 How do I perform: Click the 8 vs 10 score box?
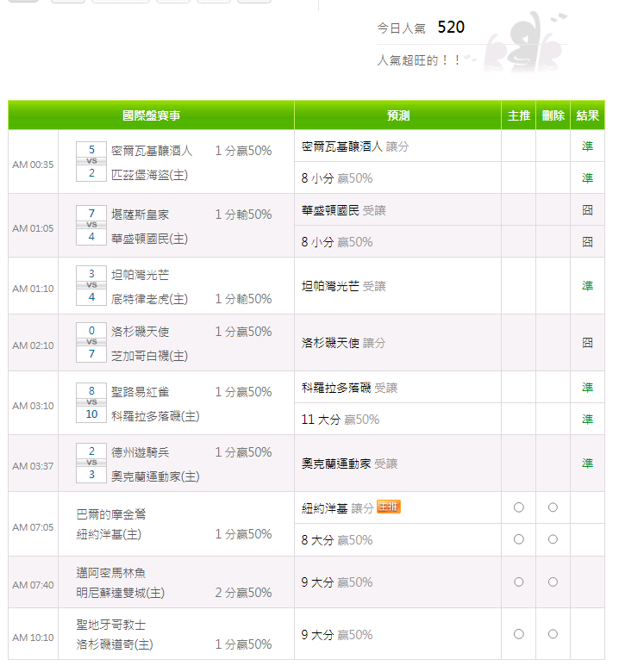click(x=91, y=402)
